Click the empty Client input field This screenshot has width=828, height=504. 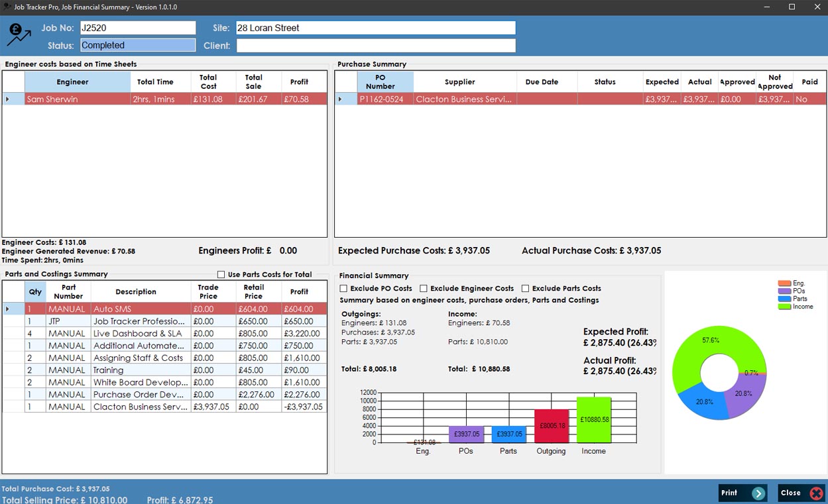pos(375,45)
